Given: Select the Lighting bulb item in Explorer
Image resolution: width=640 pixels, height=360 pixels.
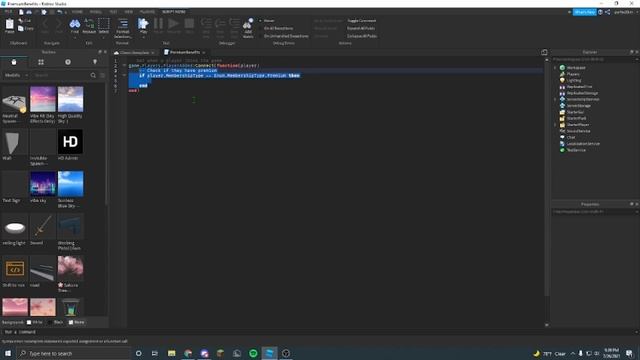Looking at the screenshot, I should pos(562,80).
